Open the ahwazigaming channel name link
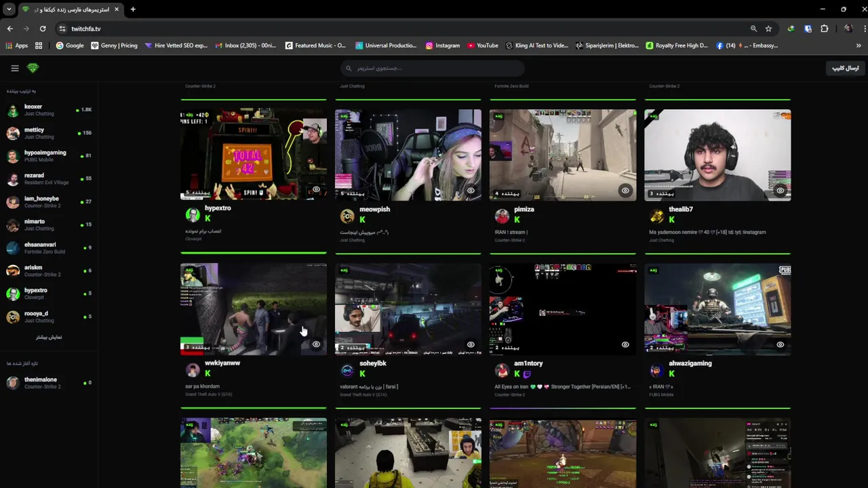Viewport: 868px width, 488px height. pyautogui.click(x=690, y=363)
